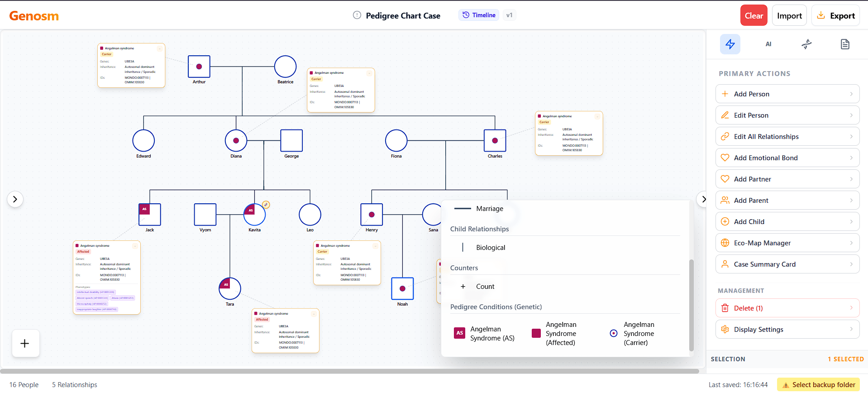
Task: Expand the left side panel arrow
Action: [x=15, y=199]
